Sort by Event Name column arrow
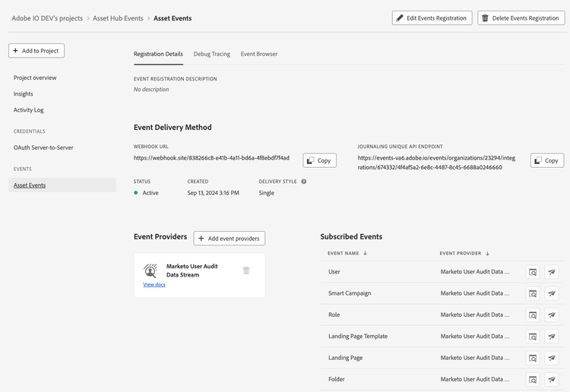Screen dimensions: 570x392 (x=365, y=253)
